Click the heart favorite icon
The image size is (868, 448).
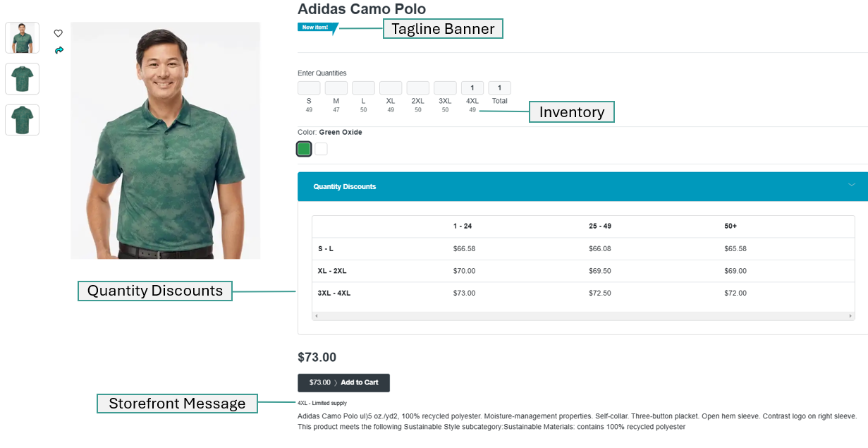coord(59,33)
